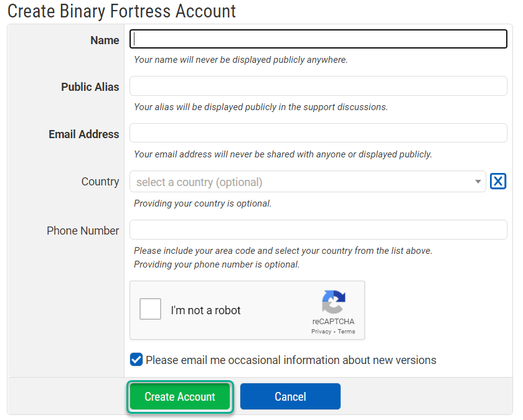
Task: Click the Phone Number input field
Action: (318, 230)
